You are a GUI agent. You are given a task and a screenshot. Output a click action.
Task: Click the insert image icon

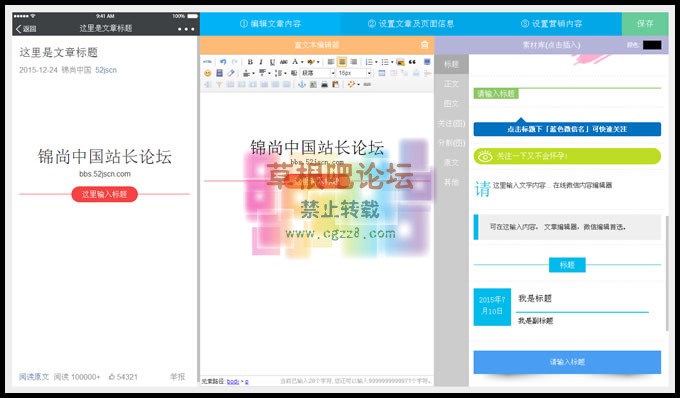point(400,62)
